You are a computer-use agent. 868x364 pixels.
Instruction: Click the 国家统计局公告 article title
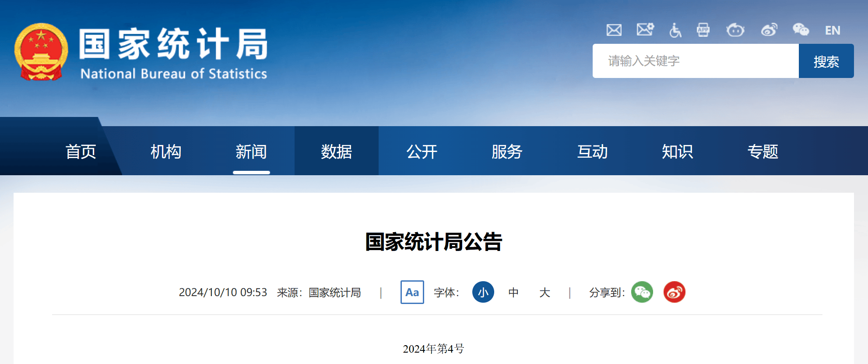434,242
